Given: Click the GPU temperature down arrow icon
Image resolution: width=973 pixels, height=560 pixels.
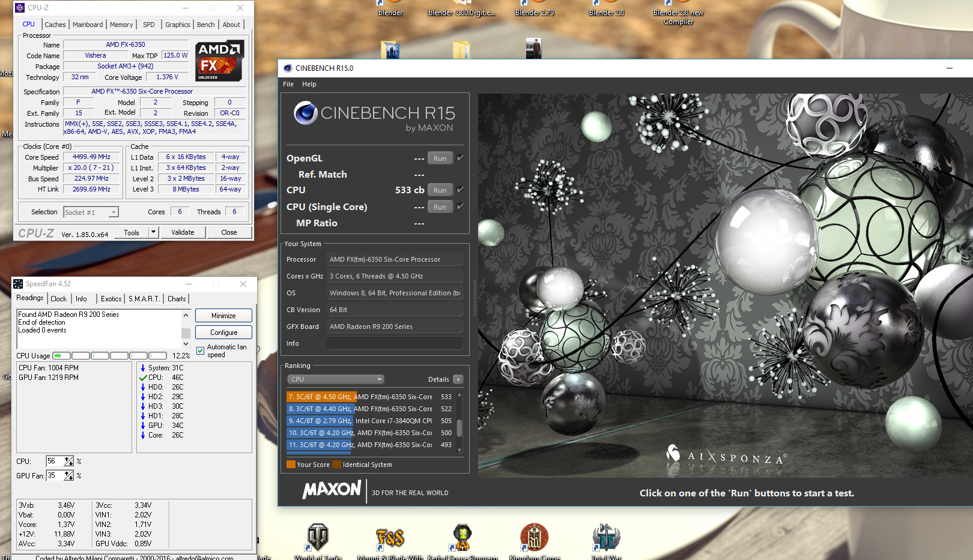Looking at the screenshot, I should [x=143, y=426].
